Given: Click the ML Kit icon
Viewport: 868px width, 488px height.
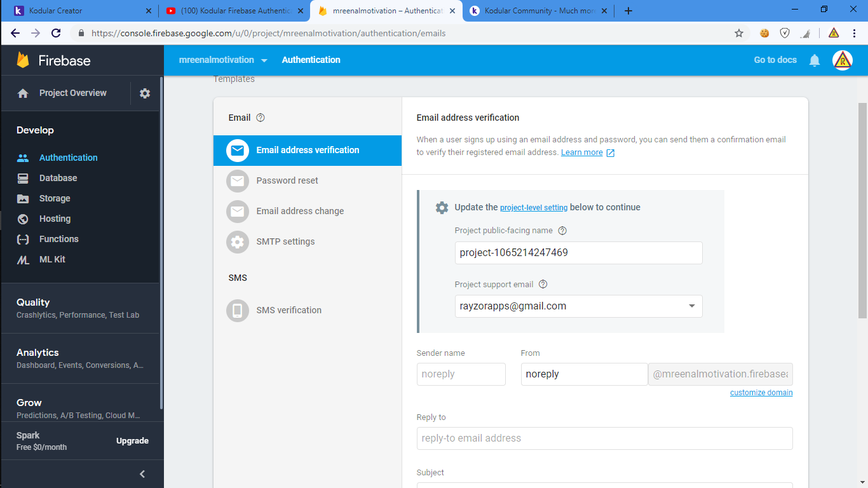Looking at the screenshot, I should (x=23, y=259).
